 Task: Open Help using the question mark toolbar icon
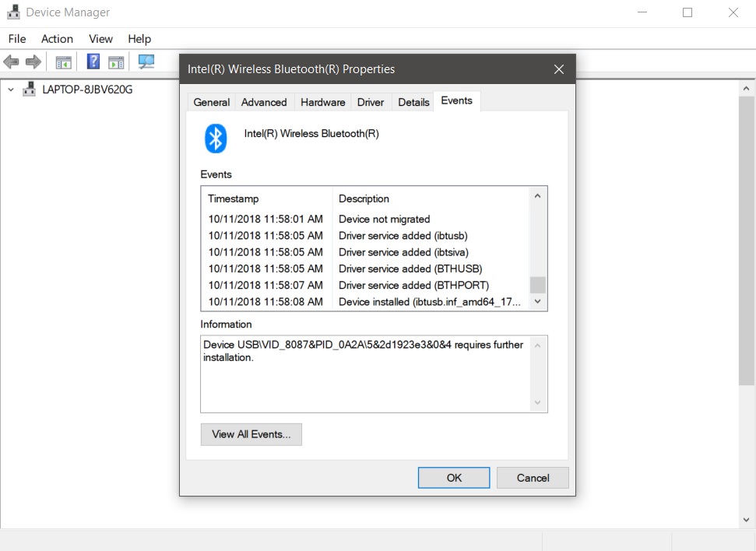coord(93,61)
